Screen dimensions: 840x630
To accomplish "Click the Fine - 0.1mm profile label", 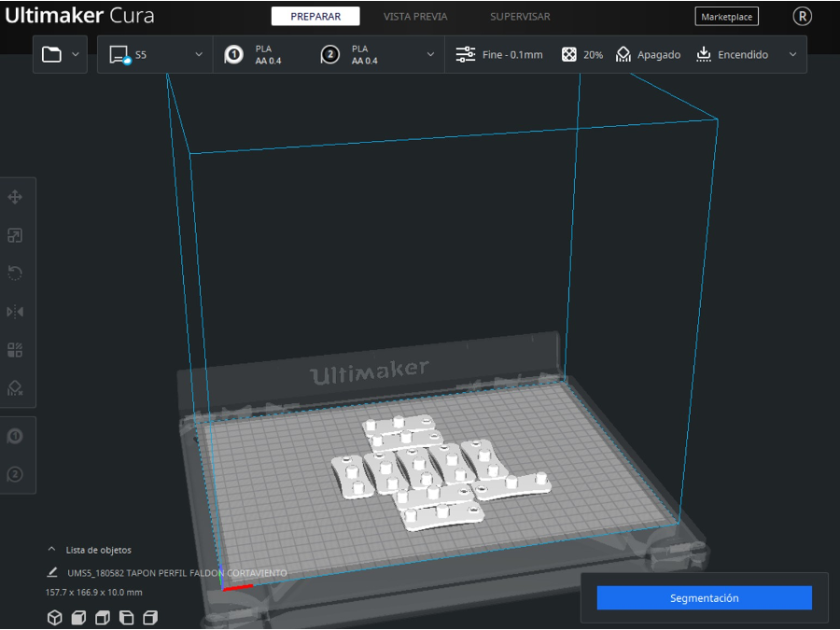I will click(x=512, y=55).
